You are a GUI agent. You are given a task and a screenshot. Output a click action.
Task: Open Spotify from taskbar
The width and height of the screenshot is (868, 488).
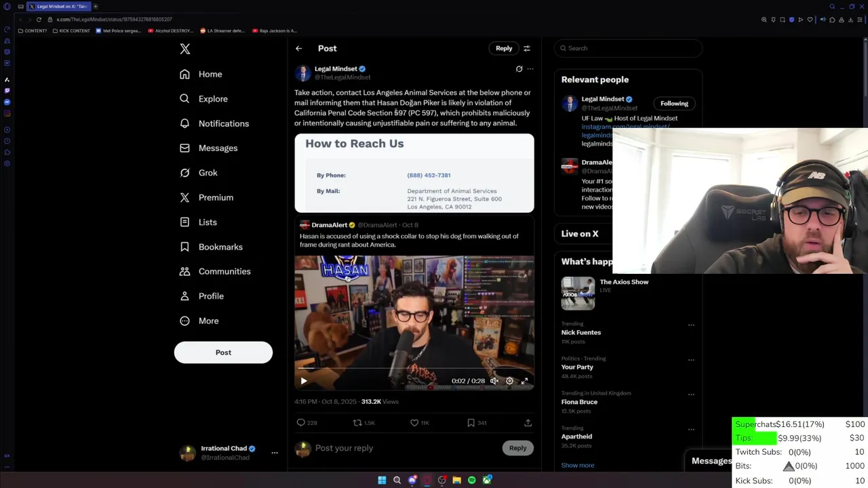point(472,480)
